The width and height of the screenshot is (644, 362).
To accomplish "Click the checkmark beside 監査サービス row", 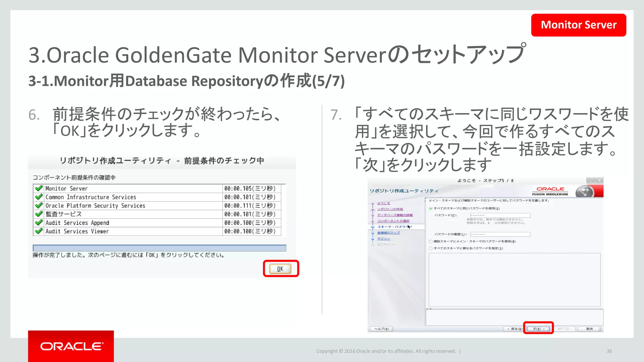I will pyautogui.click(x=39, y=214).
